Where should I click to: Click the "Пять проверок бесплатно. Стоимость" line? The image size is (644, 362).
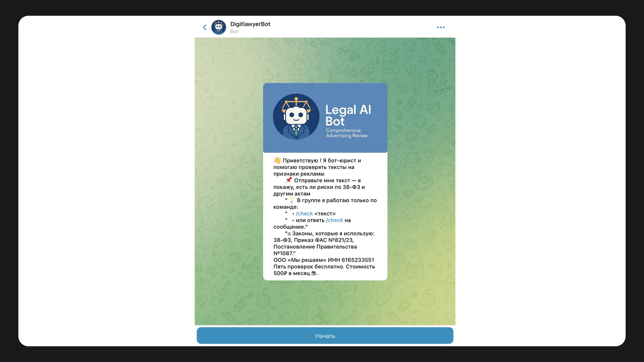pyautogui.click(x=324, y=266)
